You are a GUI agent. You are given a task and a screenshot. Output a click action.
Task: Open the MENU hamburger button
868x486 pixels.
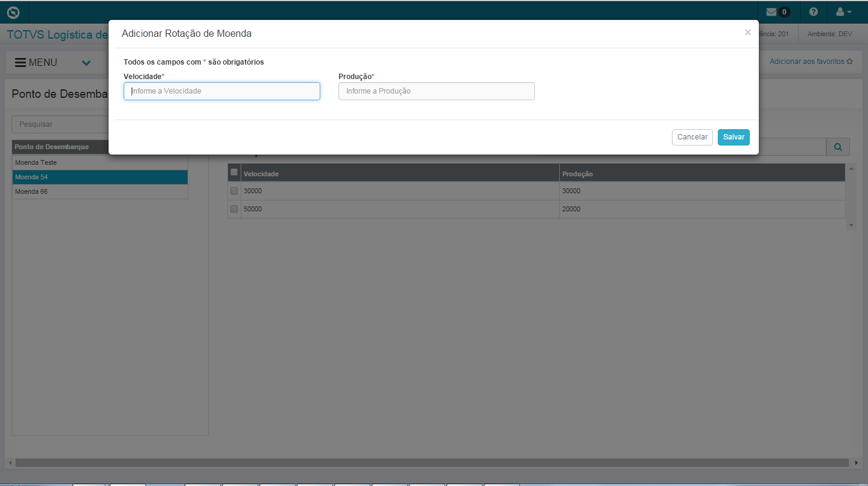[x=36, y=63]
